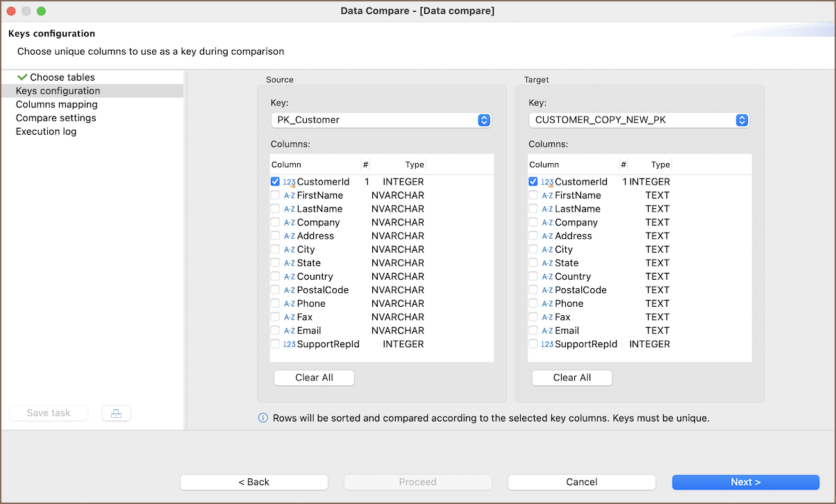Click the source Type column header
The image size is (836, 504).
pyautogui.click(x=414, y=165)
